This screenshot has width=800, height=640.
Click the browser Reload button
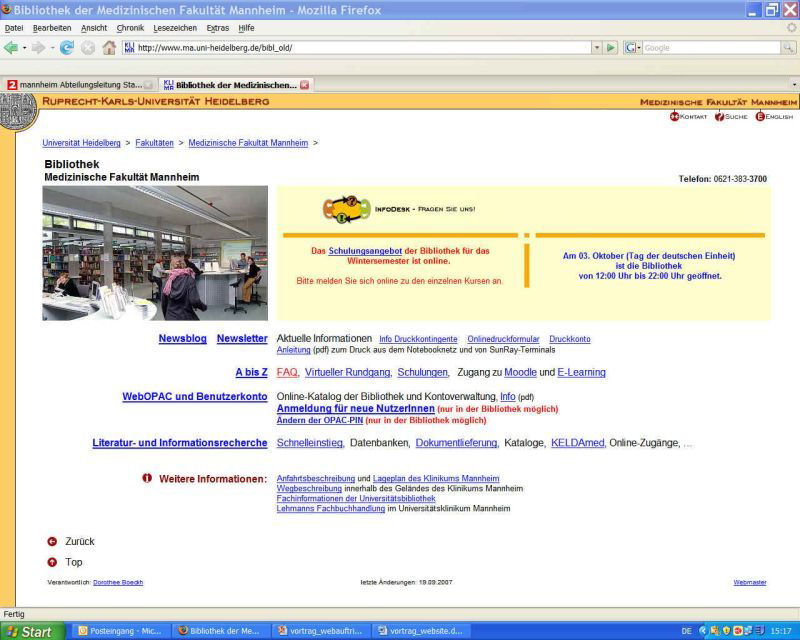click(x=67, y=47)
